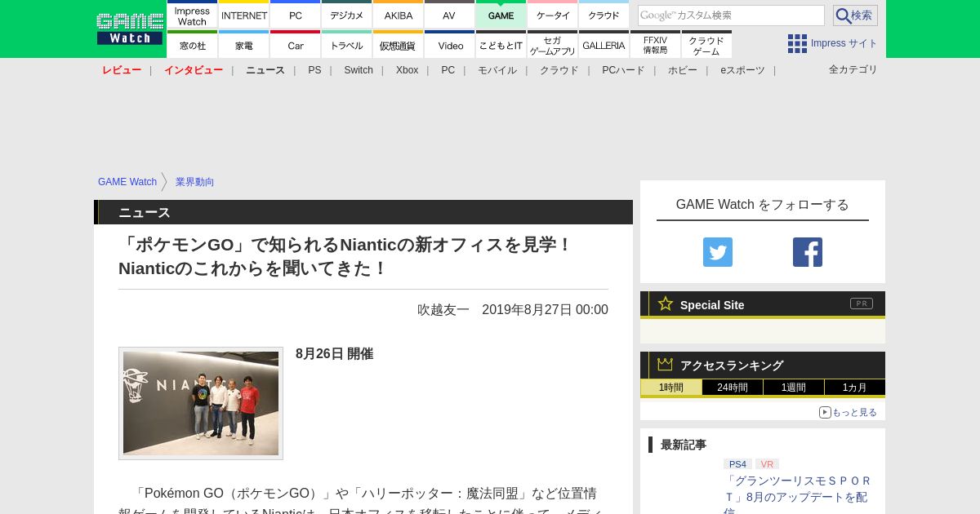Click the access ranking crown icon
Viewport: 980px width, 514px height.
[x=666, y=365]
